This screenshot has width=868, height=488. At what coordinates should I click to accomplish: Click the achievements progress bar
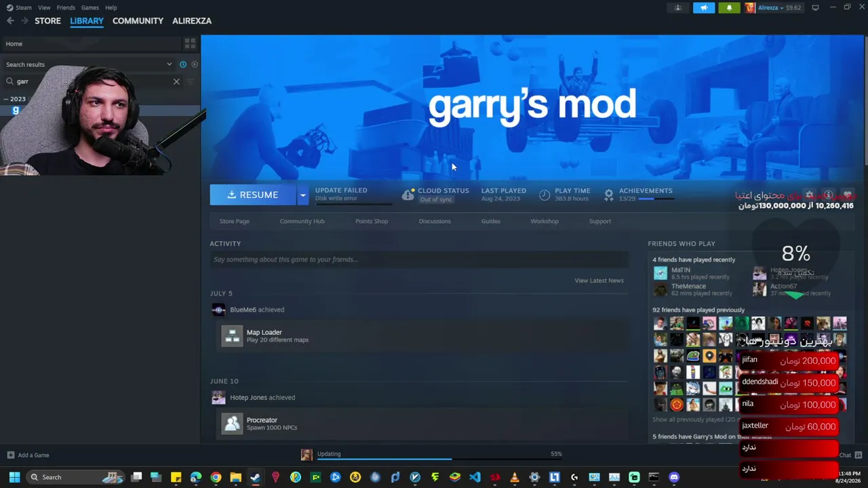(x=656, y=199)
